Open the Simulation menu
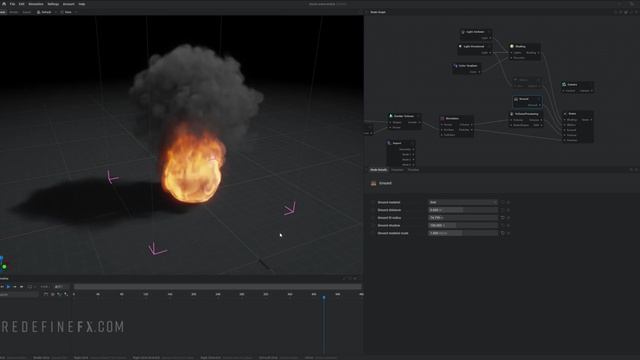This screenshot has height=360, width=640. click(36, 4)
